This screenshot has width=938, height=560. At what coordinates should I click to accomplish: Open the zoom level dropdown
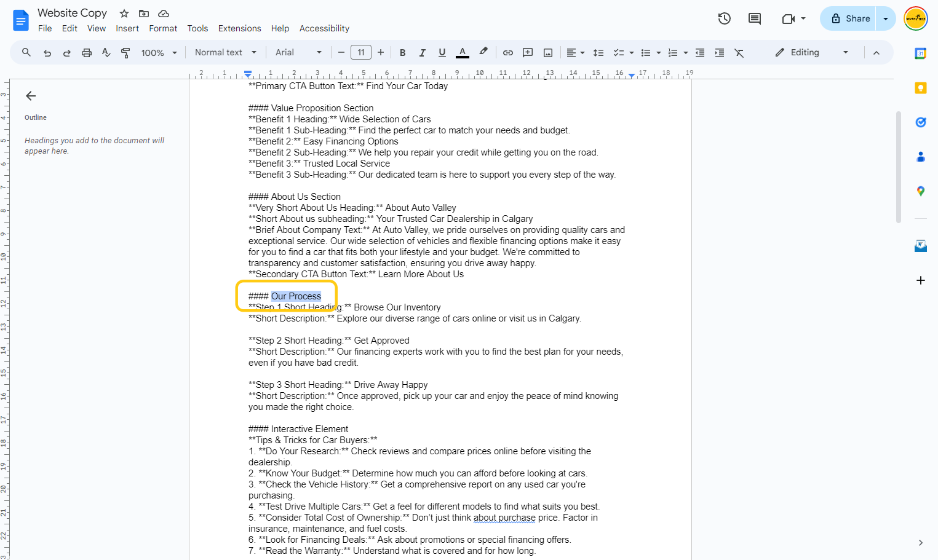click(x=159, y=53)
